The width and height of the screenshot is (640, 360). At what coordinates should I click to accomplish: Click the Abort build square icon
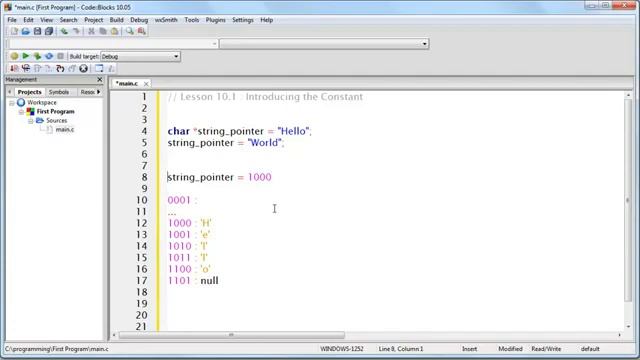point(60,56)
